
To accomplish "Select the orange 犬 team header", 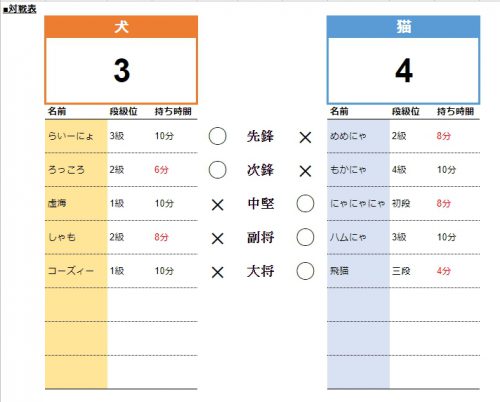I will [x=121, y=27].
